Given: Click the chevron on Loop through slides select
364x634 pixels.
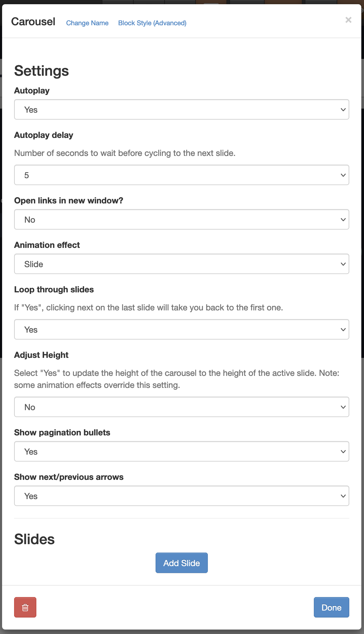Looking at the screenshot, I should (x=343, y=330).
